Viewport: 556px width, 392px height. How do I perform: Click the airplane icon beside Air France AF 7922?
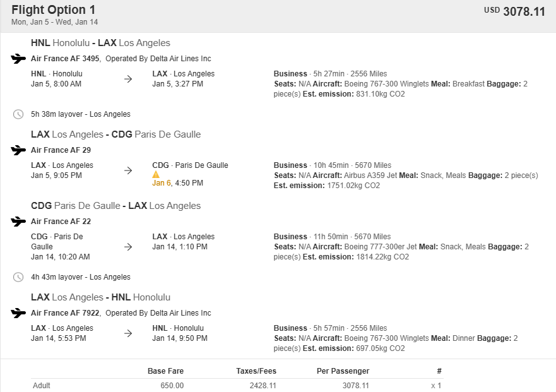18,313
